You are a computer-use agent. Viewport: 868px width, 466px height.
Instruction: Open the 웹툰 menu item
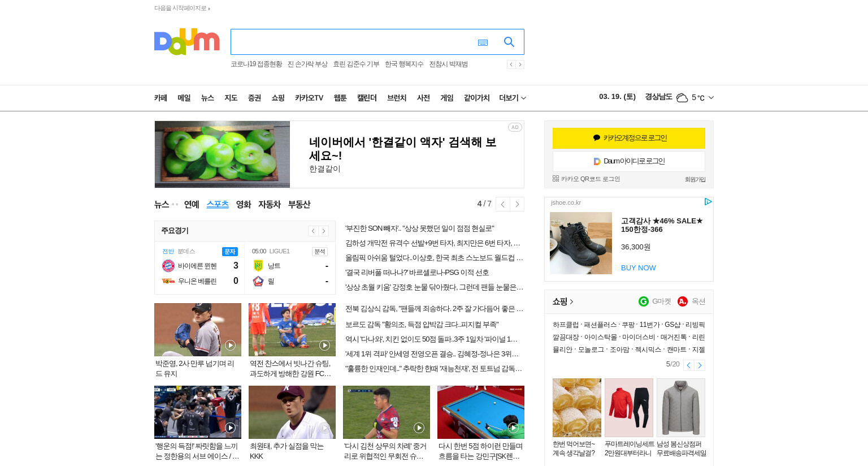tap(340, 98)
